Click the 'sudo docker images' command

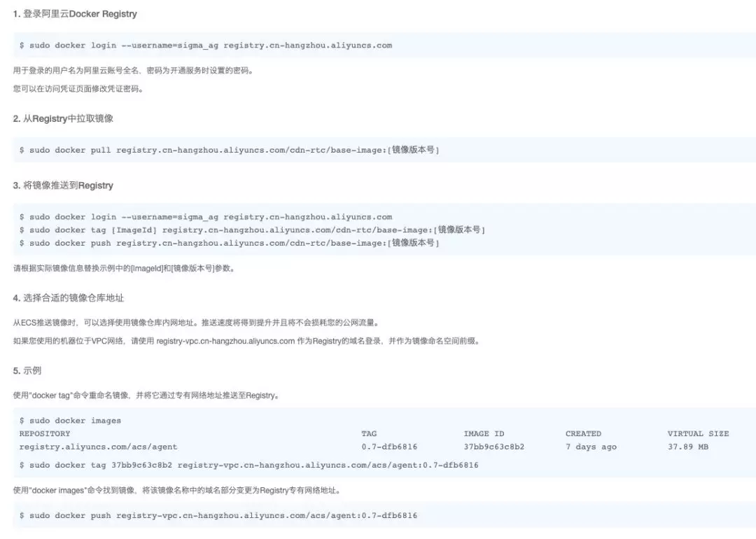71,421
